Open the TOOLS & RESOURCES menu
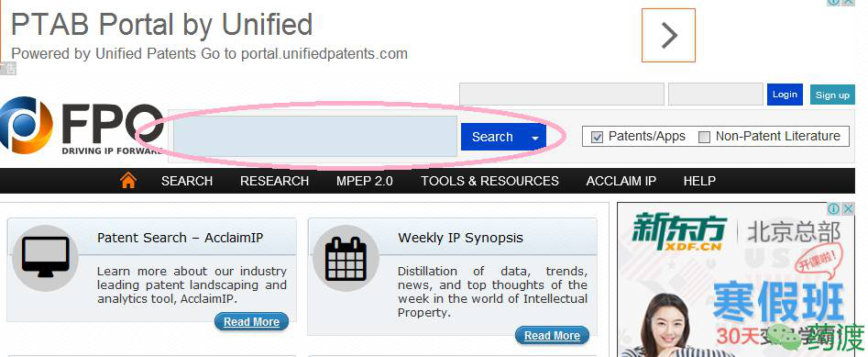The image size is (868, 357). point(489,181)
